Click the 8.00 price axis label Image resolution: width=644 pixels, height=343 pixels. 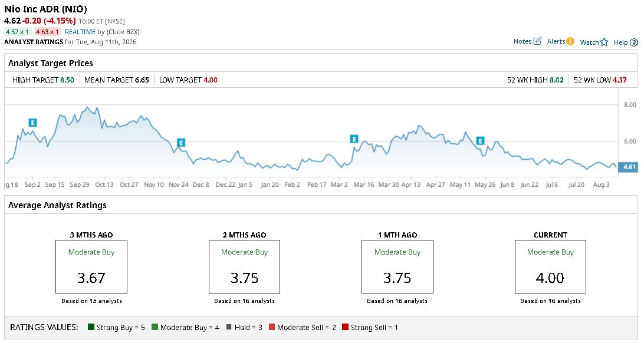coord(630,105)
